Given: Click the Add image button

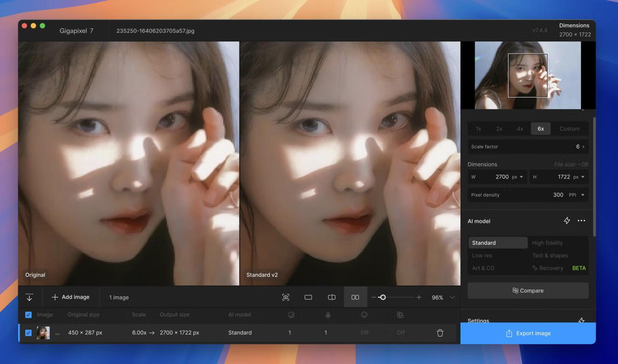Looking at the screenshot, I should coord(70,297).
